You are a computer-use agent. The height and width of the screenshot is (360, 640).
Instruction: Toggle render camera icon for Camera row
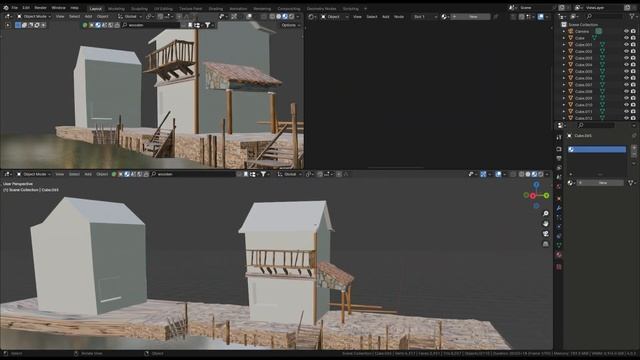click(x=633, y=31)
